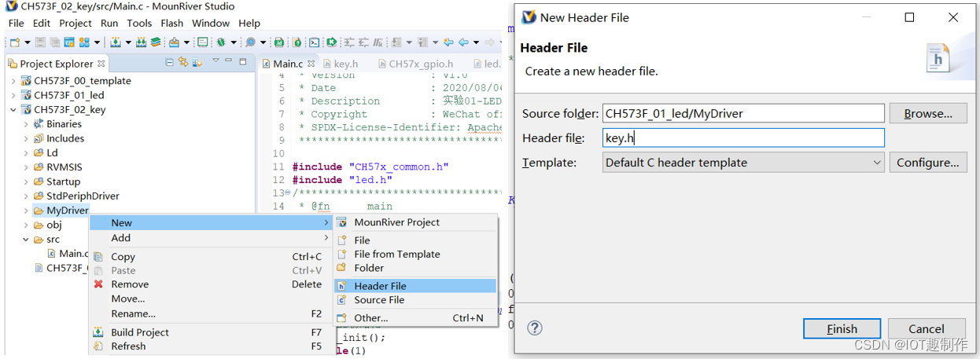980x359 pixels.
Task: Open the Tools menu
Action: 139,23
